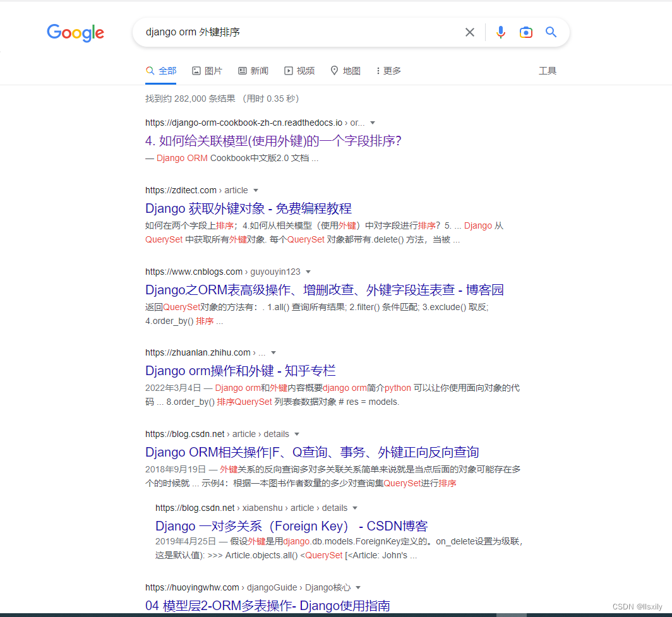Open the 工具 search tools

548,71
